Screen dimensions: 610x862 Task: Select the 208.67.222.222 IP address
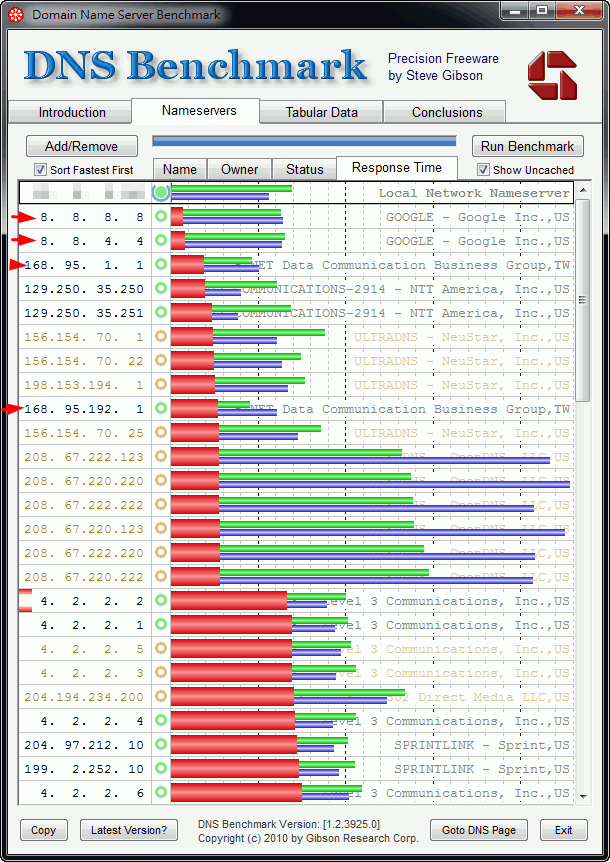pyautogui.click(x=84, y=505)
